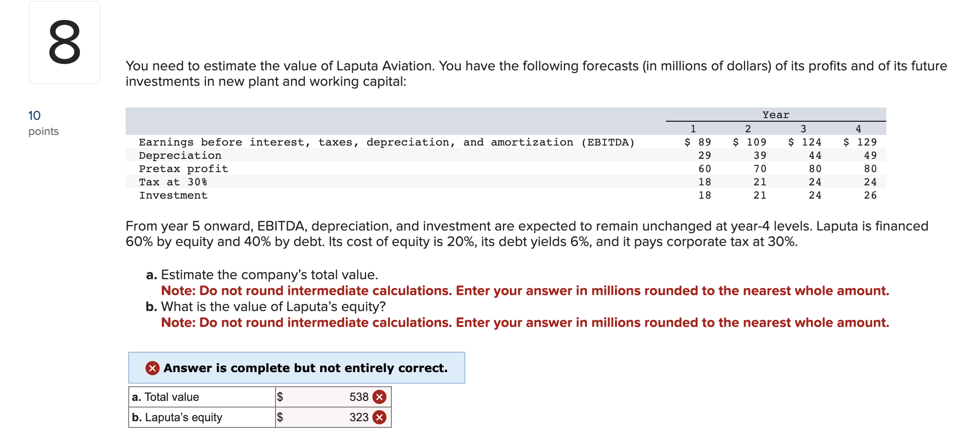The height and width of the screenshot is (446, 980).
Task: Click the Tax at 30% row label
Action: click(x=173, y=182)
